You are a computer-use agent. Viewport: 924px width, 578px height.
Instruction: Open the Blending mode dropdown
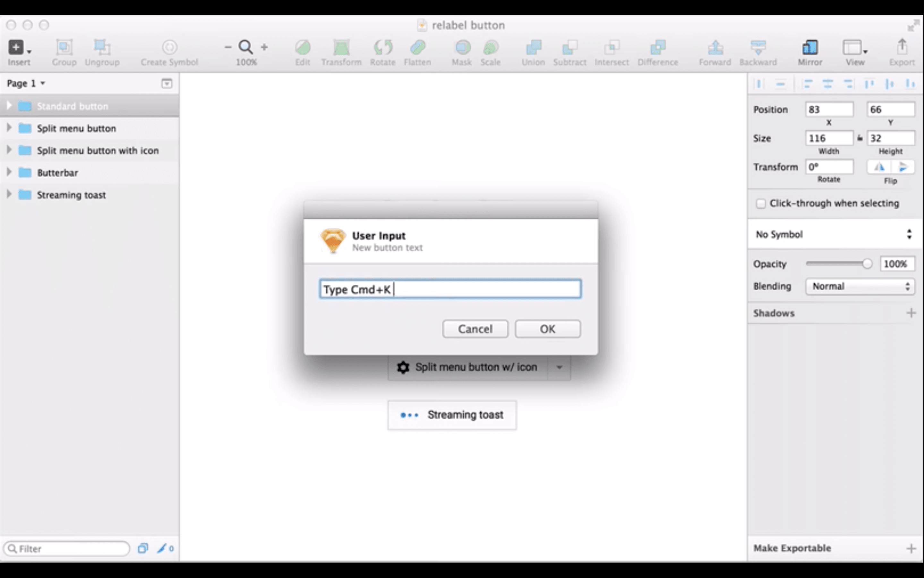pyautogui.click(x=860, y=286)
